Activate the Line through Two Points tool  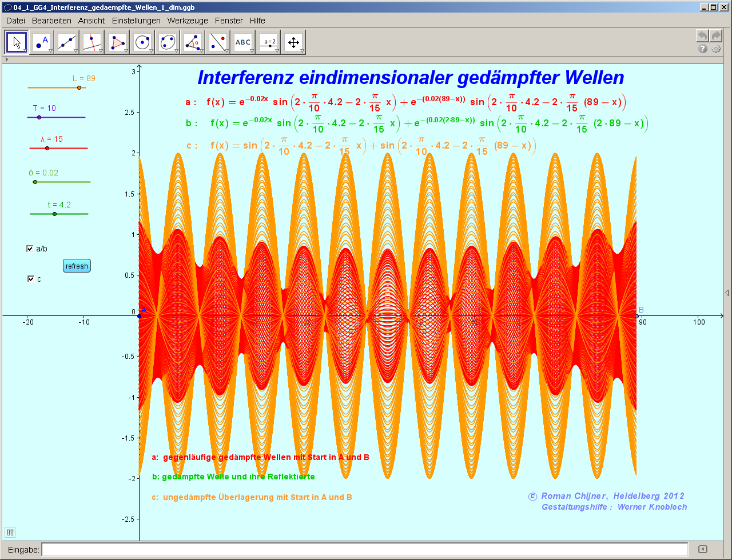67,42
